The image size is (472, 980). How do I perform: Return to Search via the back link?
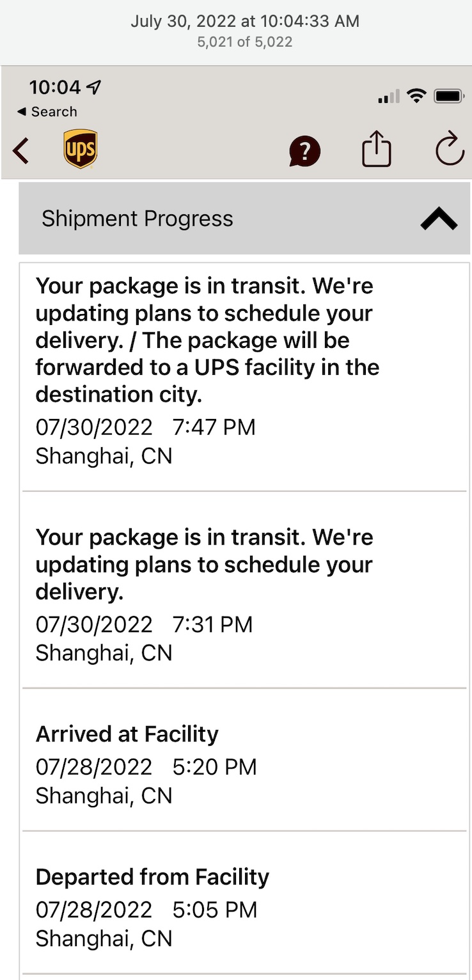tap(47, 112)
